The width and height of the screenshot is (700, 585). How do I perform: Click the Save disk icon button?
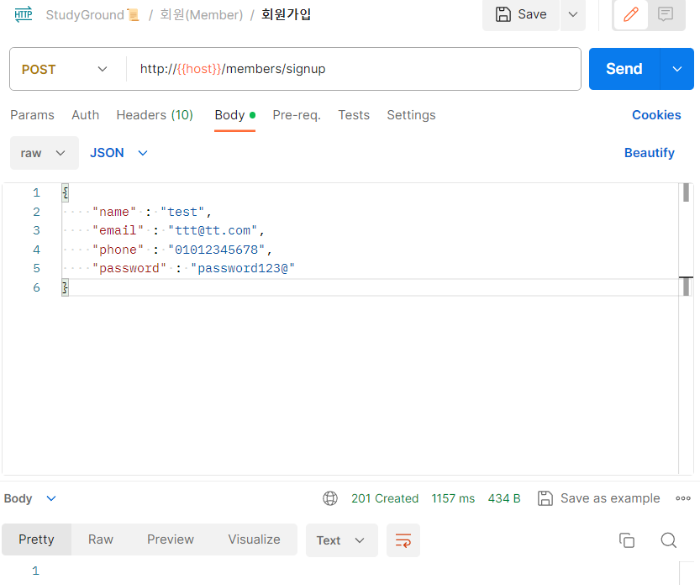pos(503,14)
